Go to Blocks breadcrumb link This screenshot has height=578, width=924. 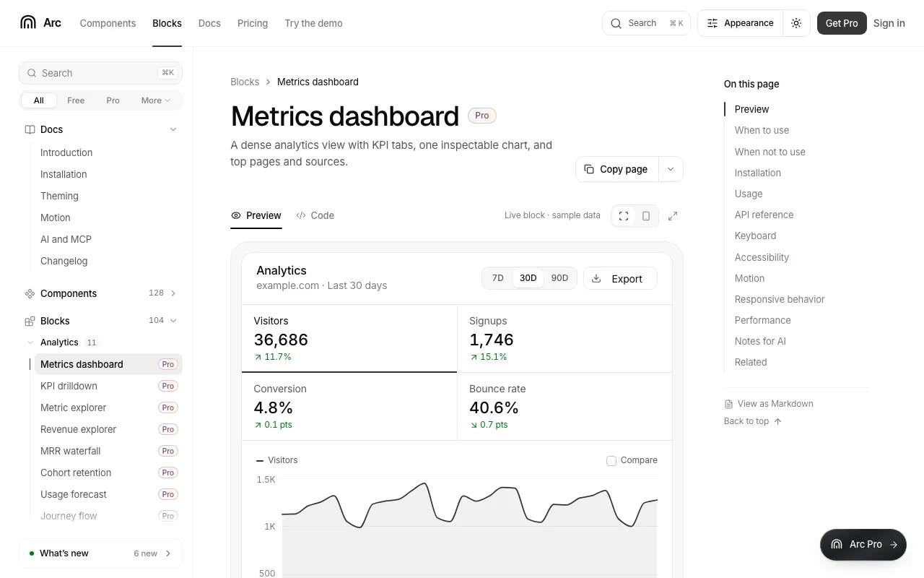245,82
